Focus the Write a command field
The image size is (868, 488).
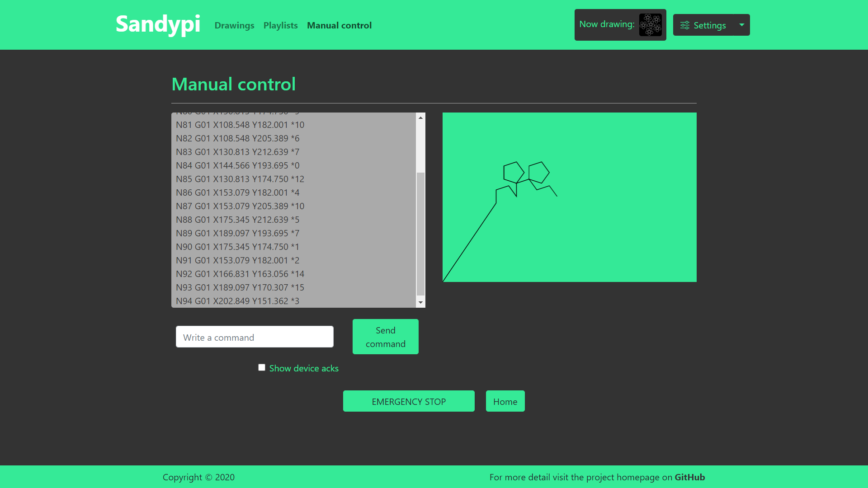pos(255,337)
